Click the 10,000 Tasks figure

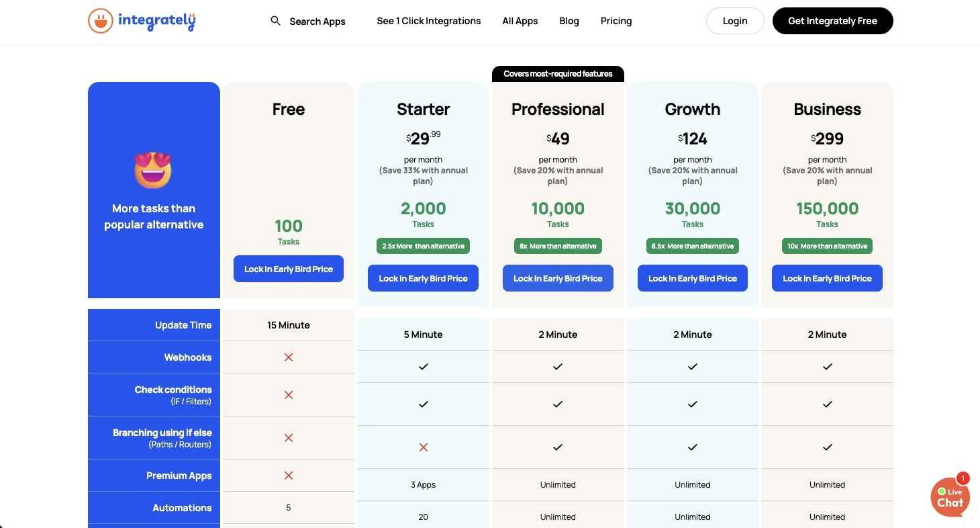click(558, 209)
